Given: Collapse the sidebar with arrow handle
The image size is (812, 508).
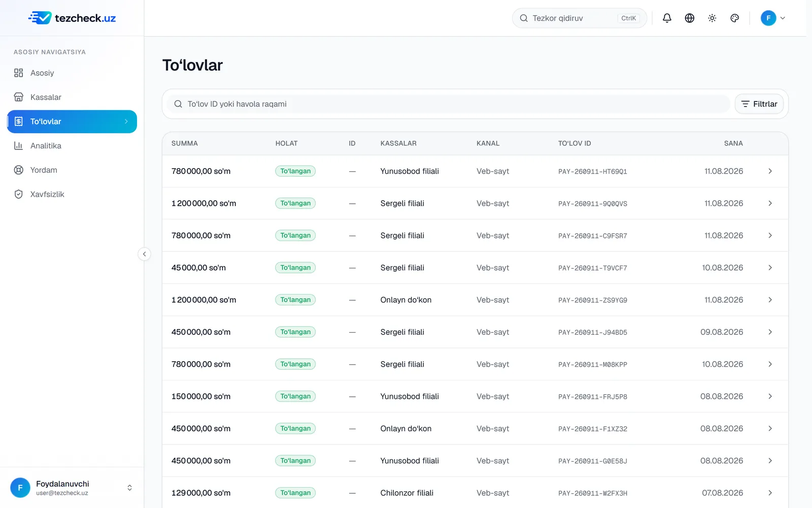Looking at the screenshot, I should pyautogui.click(x=144, y=254).
